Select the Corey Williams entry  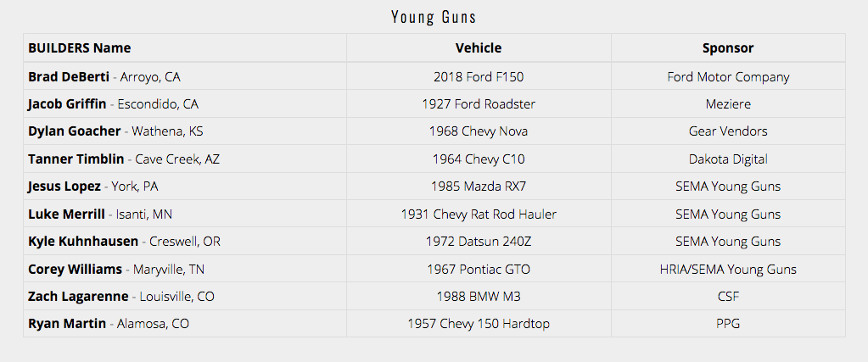[x=75, y=270]
